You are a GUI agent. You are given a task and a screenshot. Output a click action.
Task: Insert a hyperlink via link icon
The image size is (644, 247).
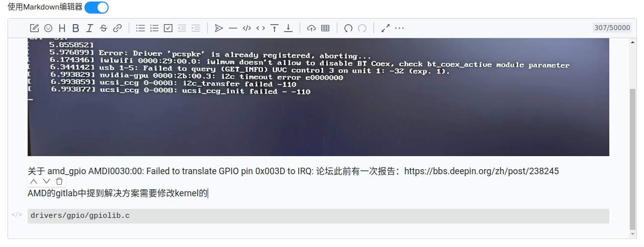[117, 28]
